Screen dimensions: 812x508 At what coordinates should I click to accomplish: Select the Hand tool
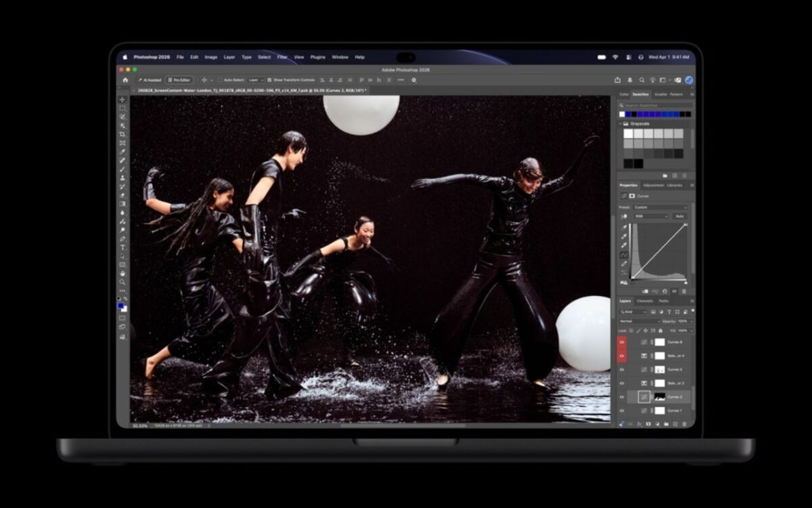pyautogui.click(x=122, y=273)
